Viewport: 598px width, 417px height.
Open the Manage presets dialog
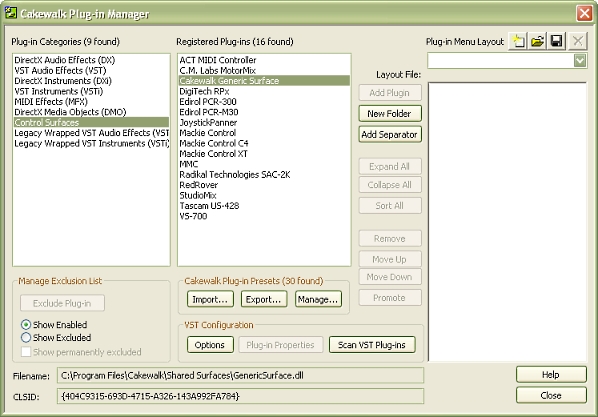point(318,299)
